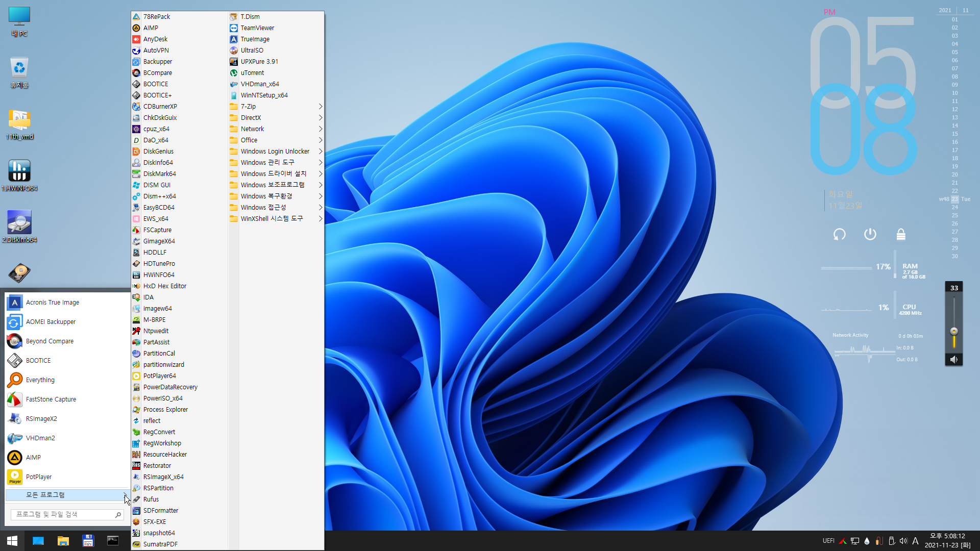
Task: Click the taskbar clock showing 5:08:12
Action: pos(948,541)
